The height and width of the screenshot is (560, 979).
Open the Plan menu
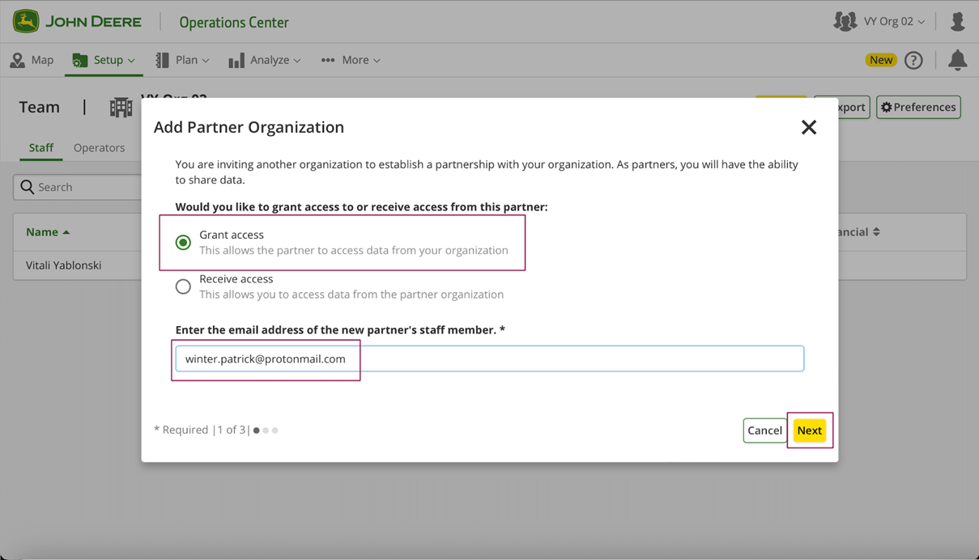pos(183,60)
